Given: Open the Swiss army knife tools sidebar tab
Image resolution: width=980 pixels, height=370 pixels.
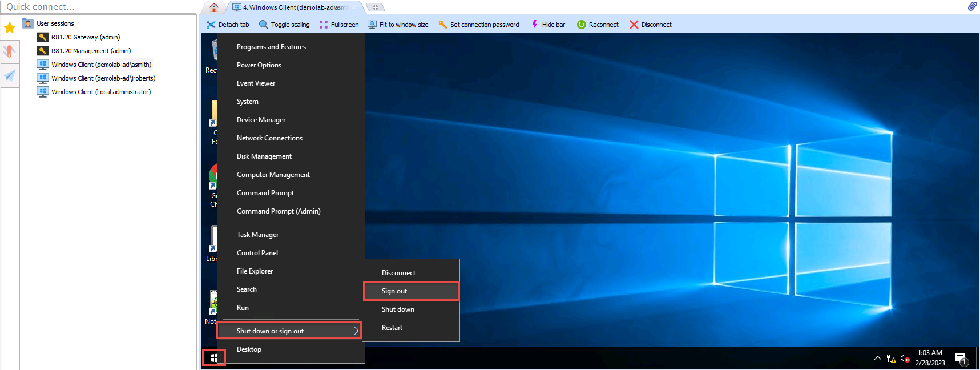Looking at the screenshot, I should [x=10, y=51].
